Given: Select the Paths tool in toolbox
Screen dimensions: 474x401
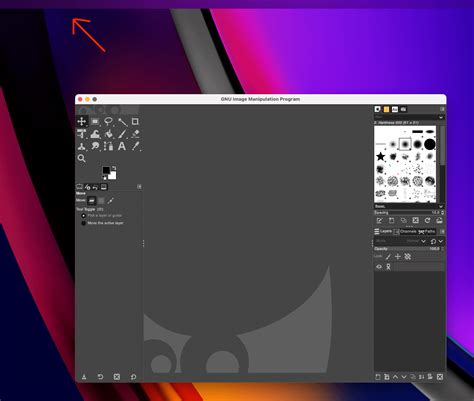Looking at the screenshot, I should [108, 146].
